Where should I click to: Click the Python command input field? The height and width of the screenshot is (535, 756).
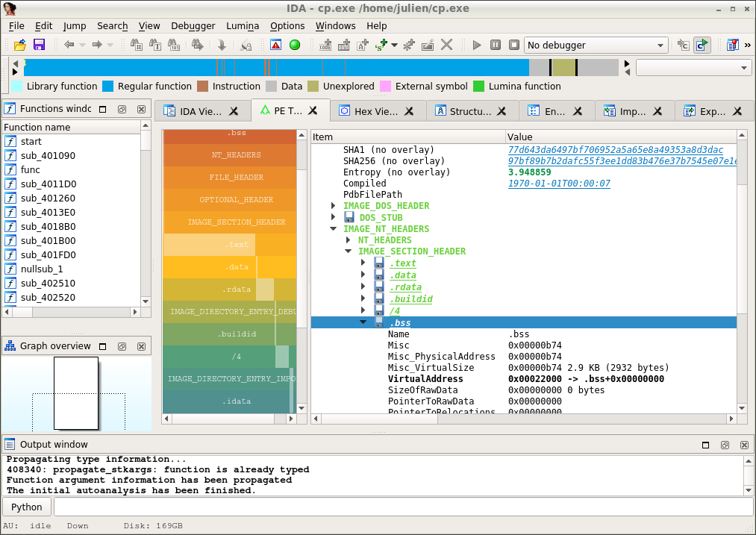[403, 507]
